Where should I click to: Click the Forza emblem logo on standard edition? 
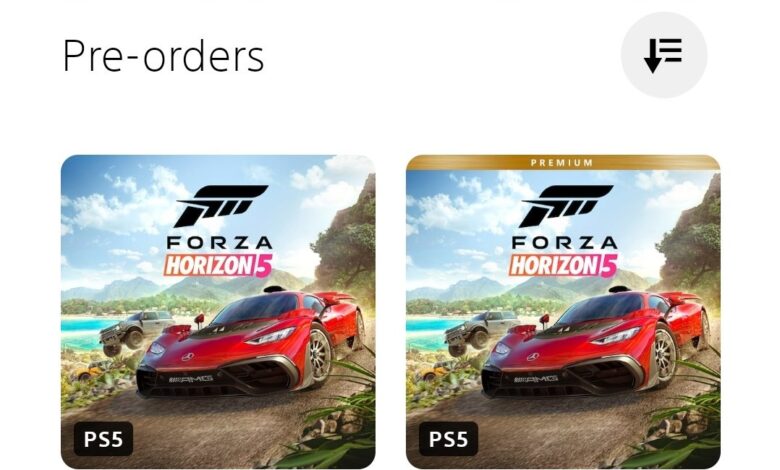tap(222, 206)
